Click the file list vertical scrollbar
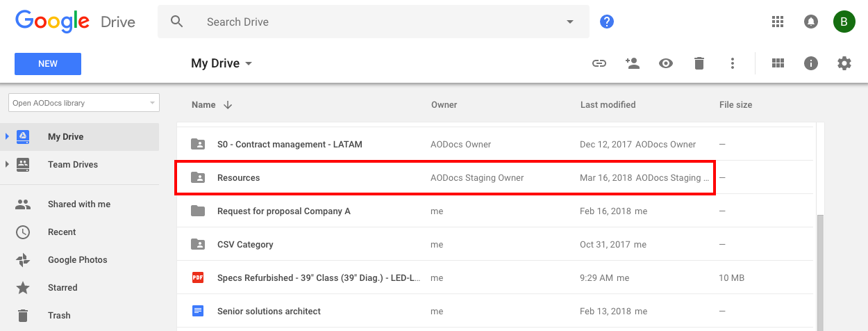Screen dimensions: 868x331 (821, 273)
